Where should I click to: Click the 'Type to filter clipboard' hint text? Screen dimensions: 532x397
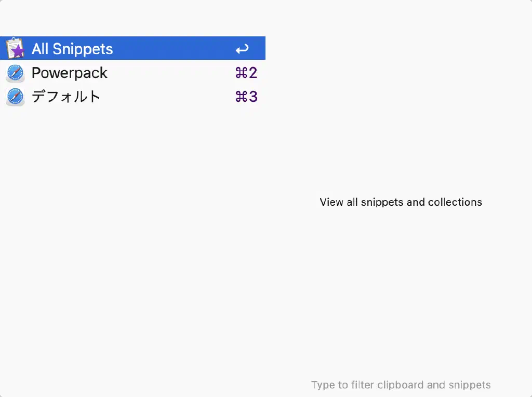click(401, 385)
